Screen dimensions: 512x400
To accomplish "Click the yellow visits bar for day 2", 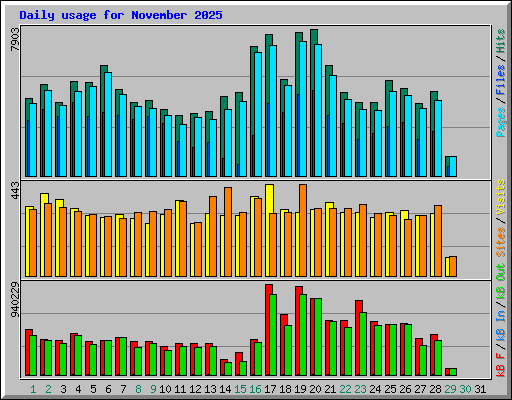I will coord(43,235).
